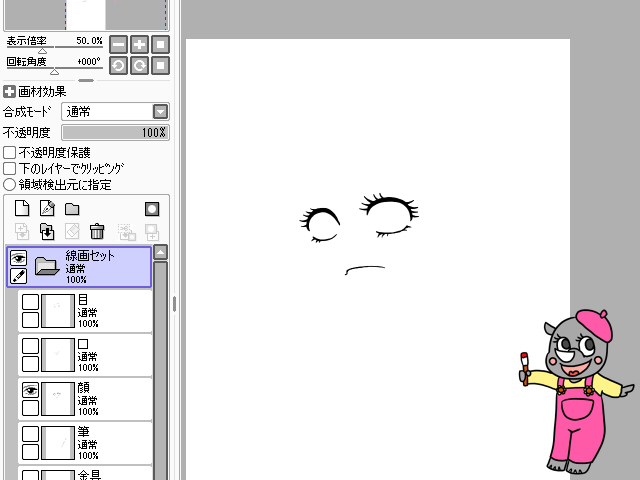
Task: Click the 合成モード dropdown arrow
Action: point(160,111)
